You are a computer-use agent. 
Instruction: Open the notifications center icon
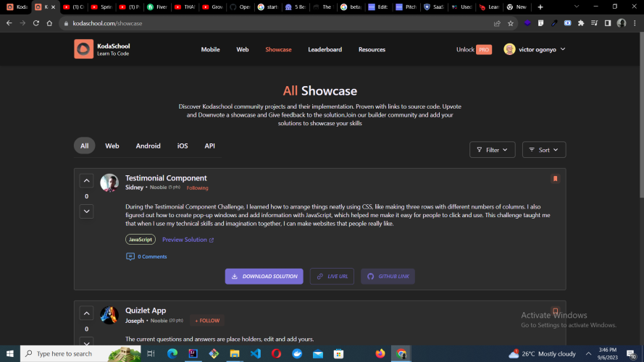click(x=632, y=354)
